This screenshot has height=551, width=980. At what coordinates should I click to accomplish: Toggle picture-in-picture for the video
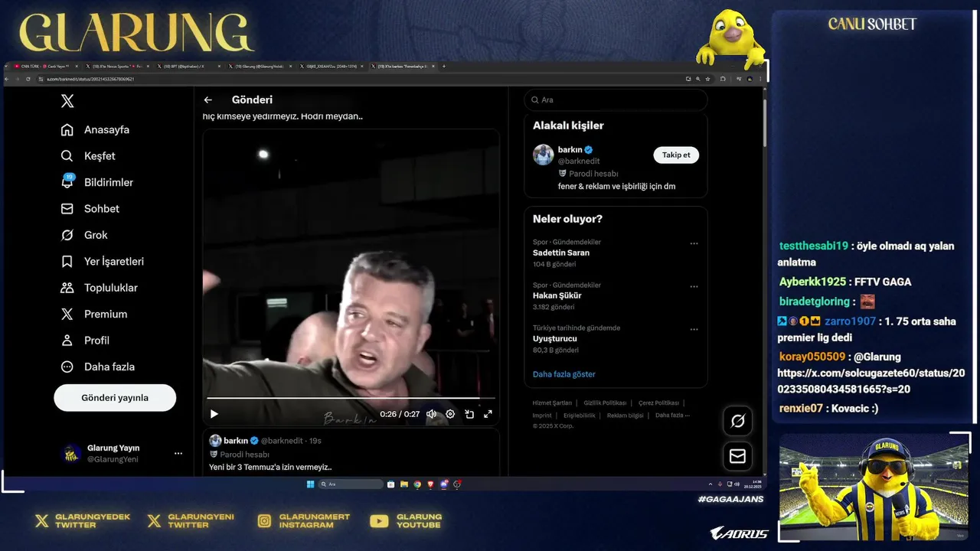tap(469, 414)
